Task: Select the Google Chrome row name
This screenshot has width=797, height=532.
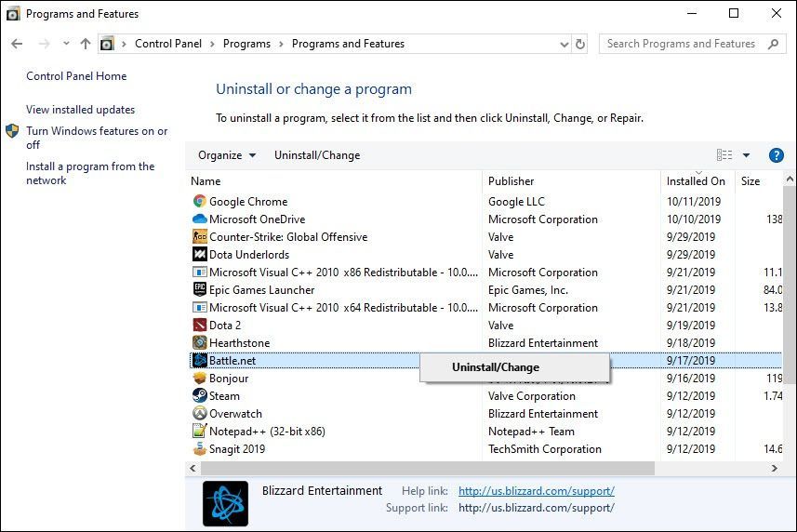Action: click(248, 202)
